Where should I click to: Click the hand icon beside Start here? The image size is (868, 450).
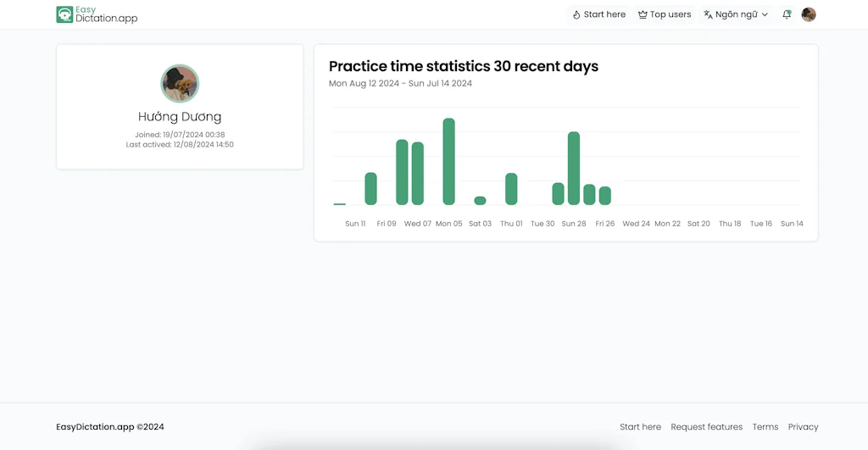tap(576, 14)
